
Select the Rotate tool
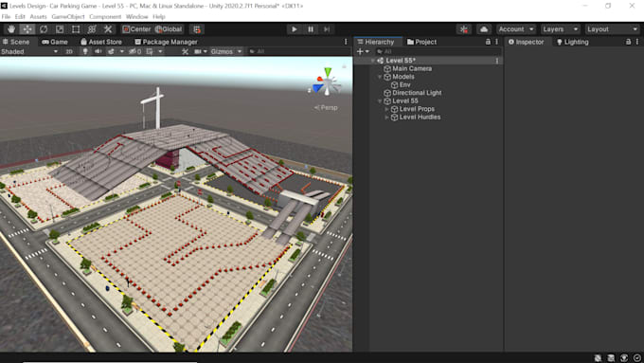[x=44, y=29]
